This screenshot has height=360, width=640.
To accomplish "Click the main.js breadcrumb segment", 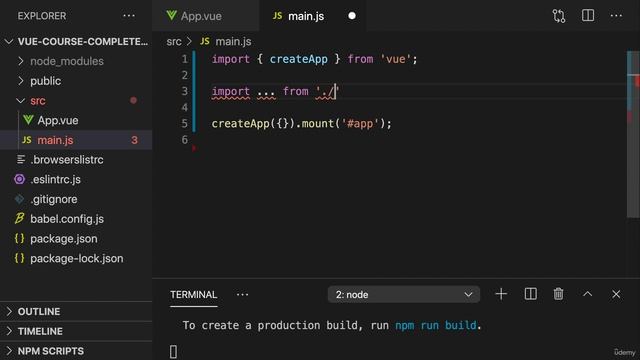I will [233, 42].
